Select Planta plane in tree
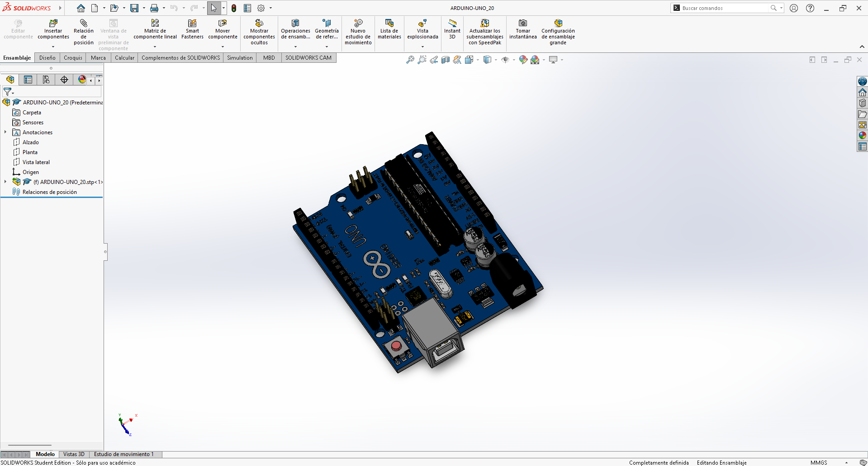The image size is (868, 466). pos(30,152)
